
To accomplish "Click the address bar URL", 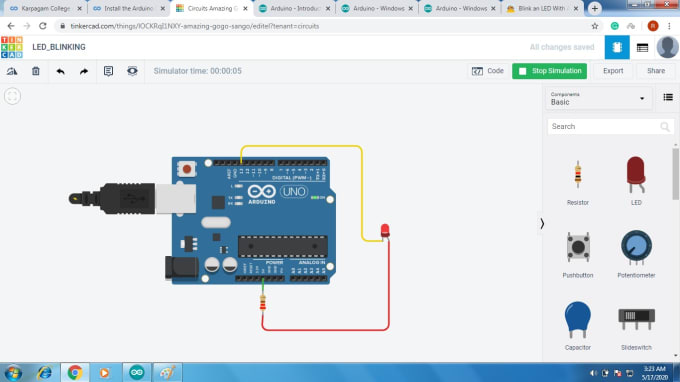I will [195, 26].
